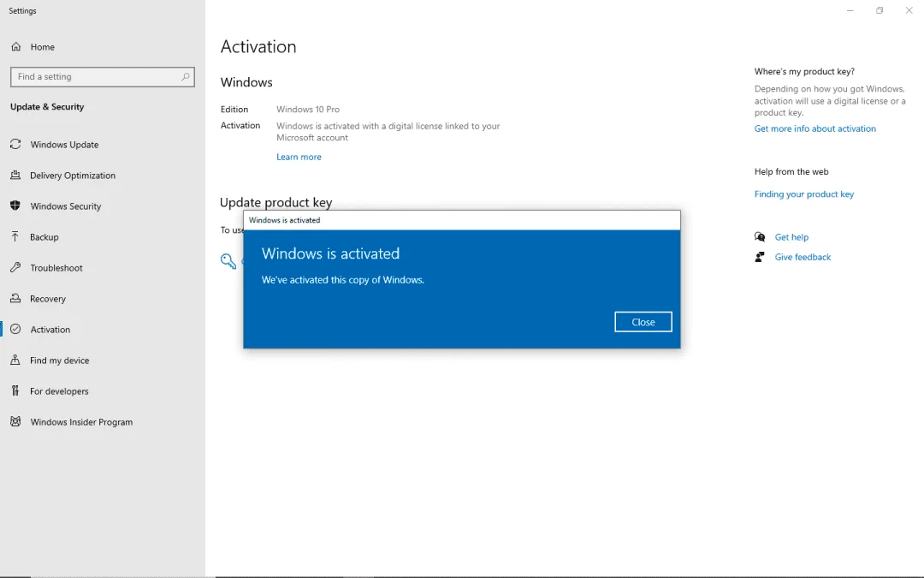The width and height of the screenshot is (924, 578).
Task: Click the Home house icon
Action: [x=16, y=46]
